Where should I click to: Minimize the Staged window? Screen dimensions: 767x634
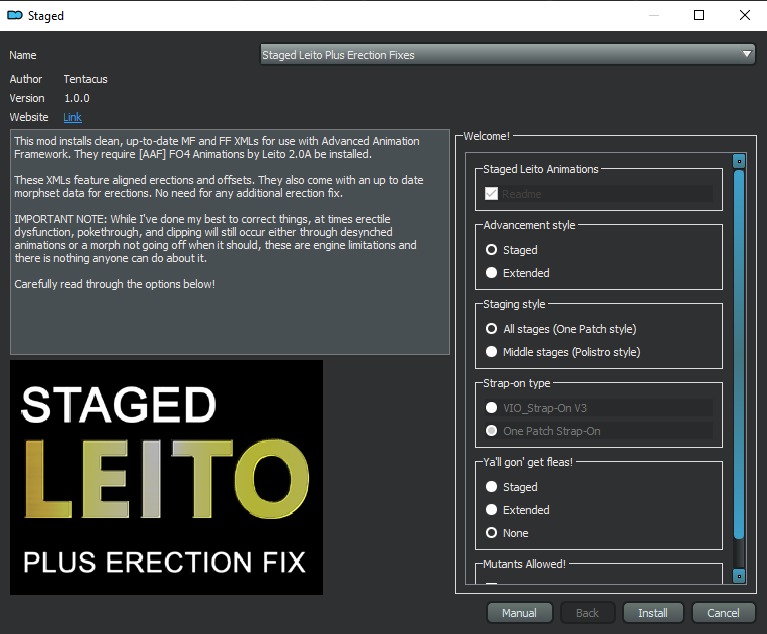[654, 16]
